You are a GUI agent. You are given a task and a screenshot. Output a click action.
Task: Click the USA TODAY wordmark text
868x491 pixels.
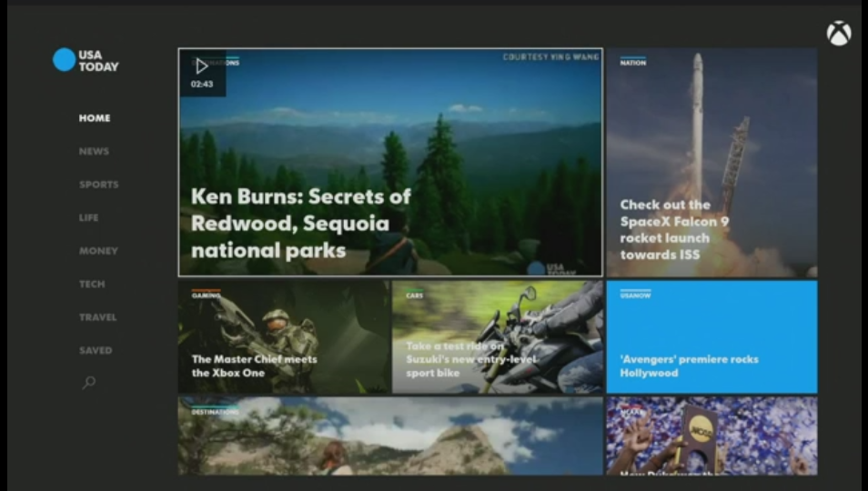pyautogui.click(x=98, y=61)
